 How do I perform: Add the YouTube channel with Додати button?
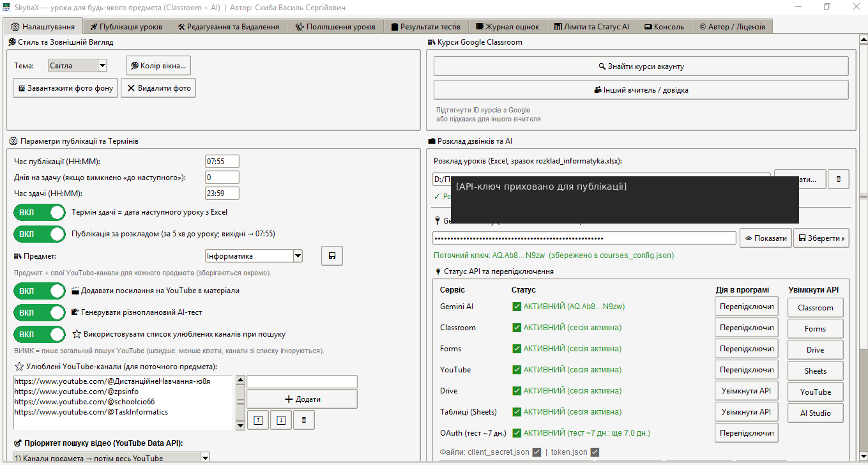pyautogui.click(x=302, y=399)
